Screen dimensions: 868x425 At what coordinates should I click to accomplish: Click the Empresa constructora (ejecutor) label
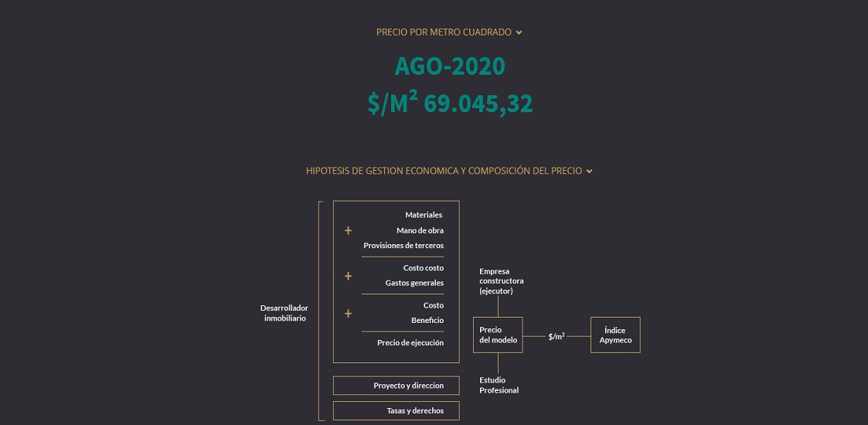tap(502, 281)
